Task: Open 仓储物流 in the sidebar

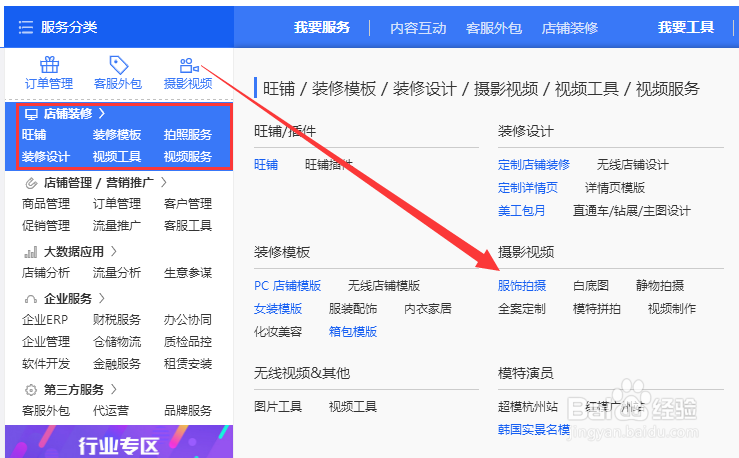Action: [117, 342]
